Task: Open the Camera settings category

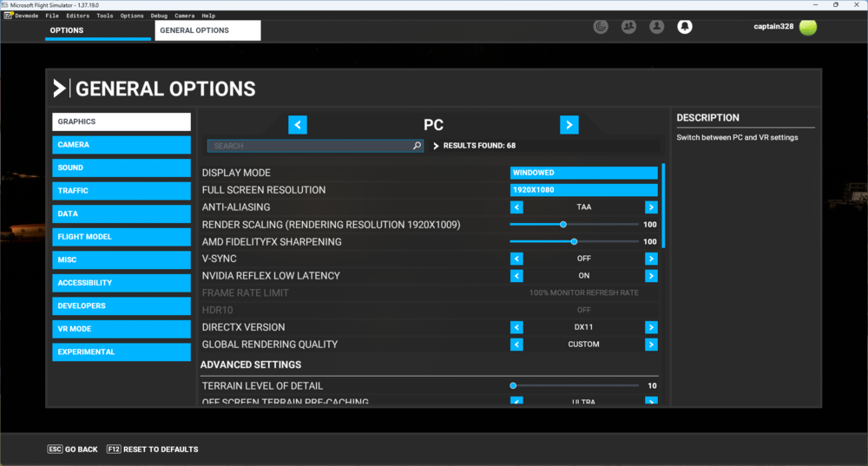Action: (122, 145)
